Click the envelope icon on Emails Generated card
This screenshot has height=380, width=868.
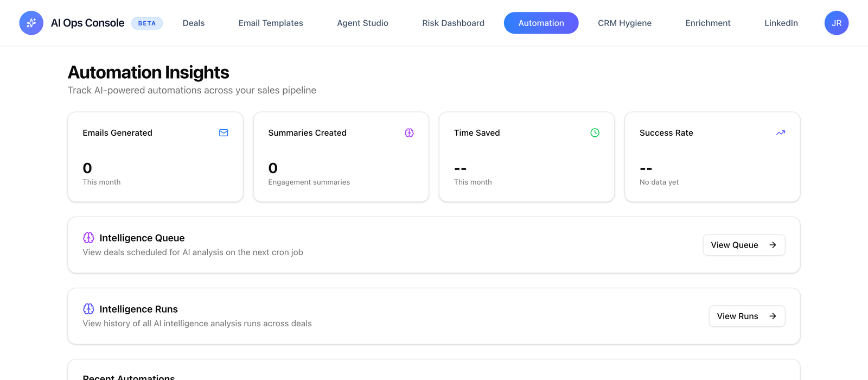[x=224, y=132]
